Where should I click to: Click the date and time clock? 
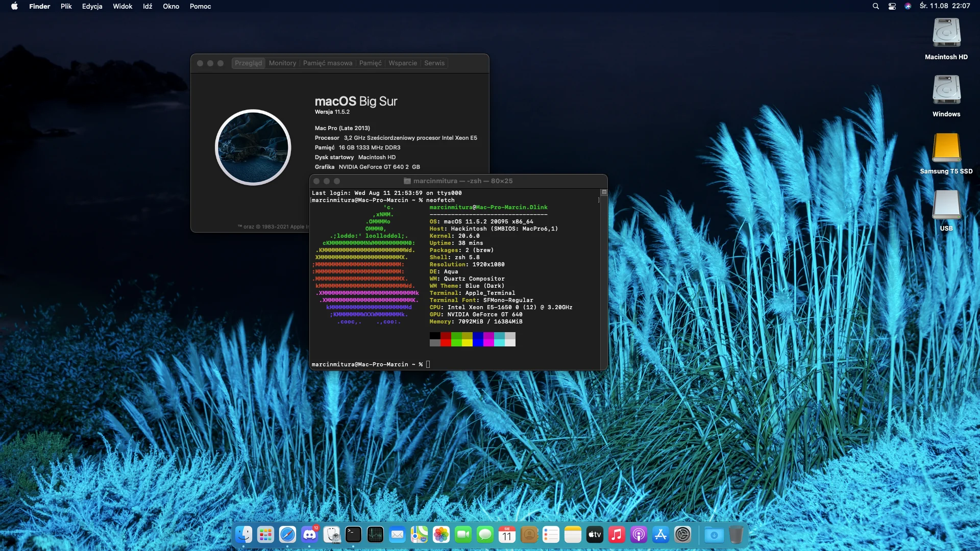click(944, 6)
